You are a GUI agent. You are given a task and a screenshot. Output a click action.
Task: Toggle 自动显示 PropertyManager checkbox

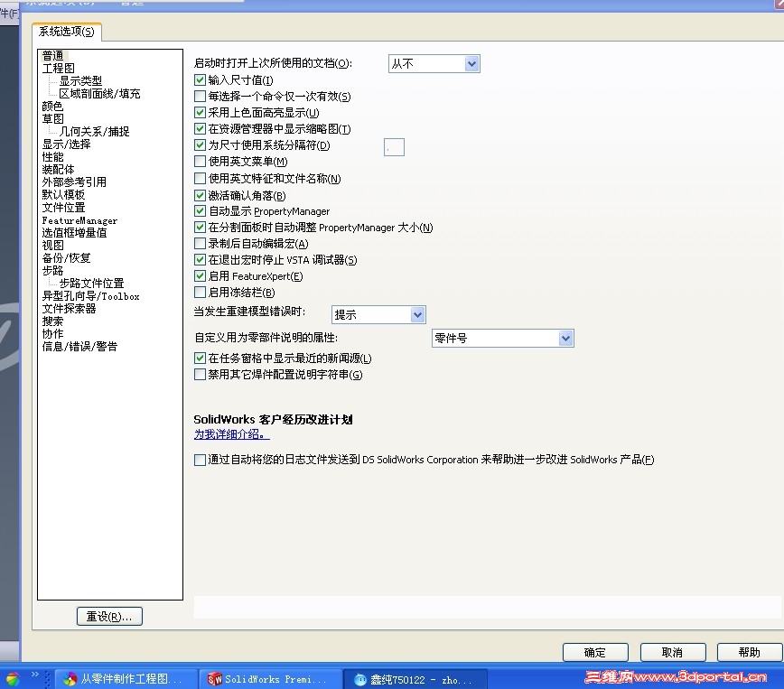(x=200, y=211)
